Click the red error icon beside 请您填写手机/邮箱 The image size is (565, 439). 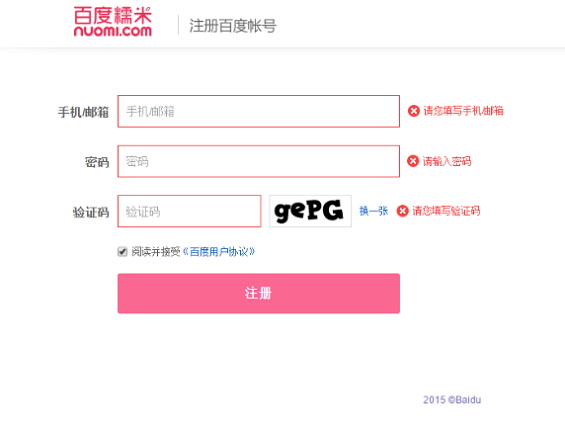414,111
